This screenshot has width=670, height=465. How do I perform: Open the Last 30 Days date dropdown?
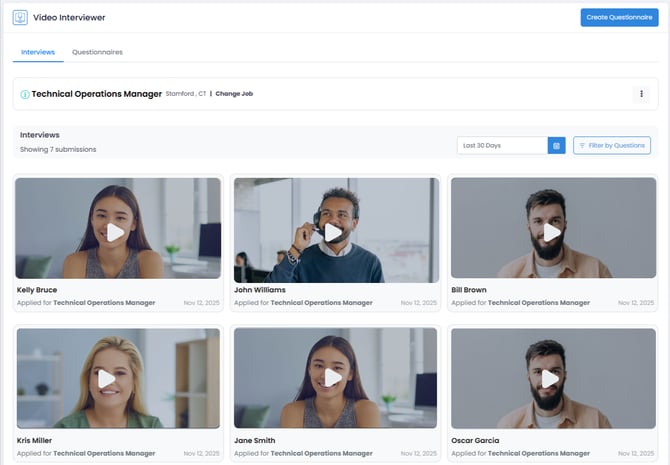[x=502, y=146]
